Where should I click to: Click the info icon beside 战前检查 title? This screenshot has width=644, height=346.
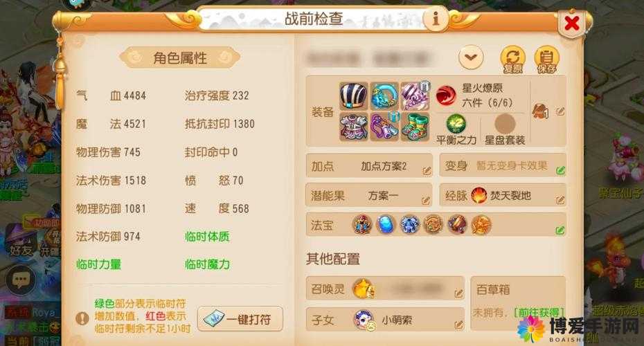click(436, 18)
